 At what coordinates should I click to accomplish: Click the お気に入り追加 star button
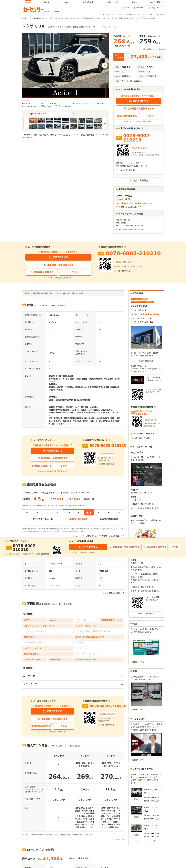pos(139,181)
